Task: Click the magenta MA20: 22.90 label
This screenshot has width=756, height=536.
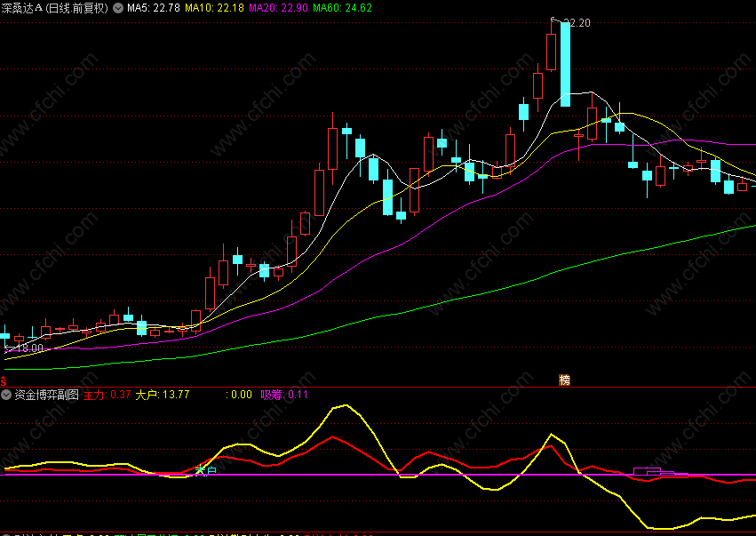Action: click(x=278, y=8)
